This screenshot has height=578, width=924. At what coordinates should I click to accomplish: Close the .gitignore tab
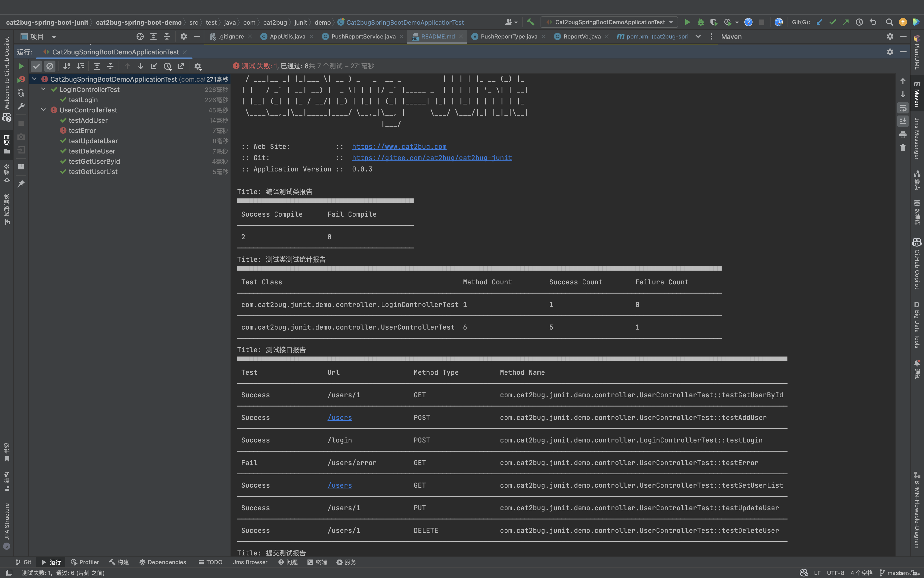click(x=250, y=36)
